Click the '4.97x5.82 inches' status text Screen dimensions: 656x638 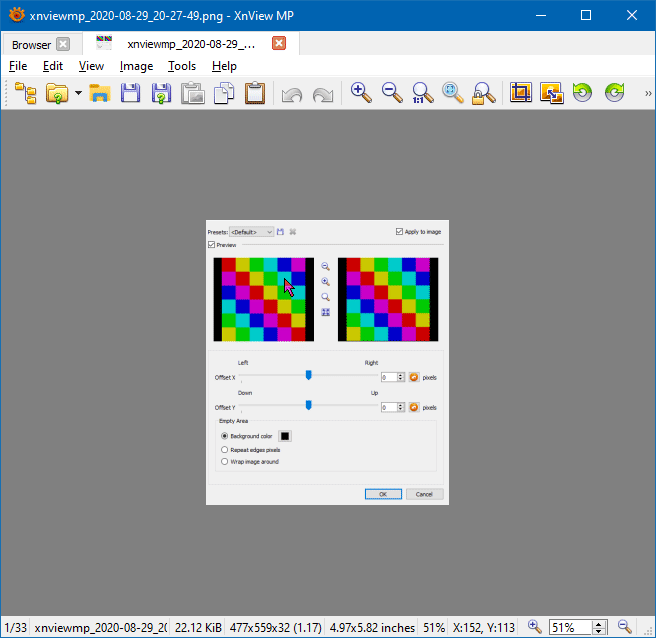(372, 628)
